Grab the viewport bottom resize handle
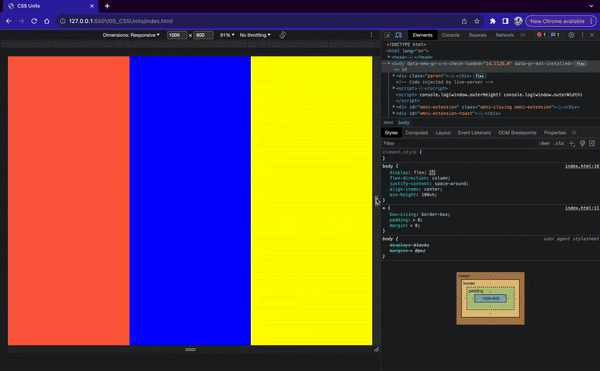Screen dimensions: 600x371 190,349
